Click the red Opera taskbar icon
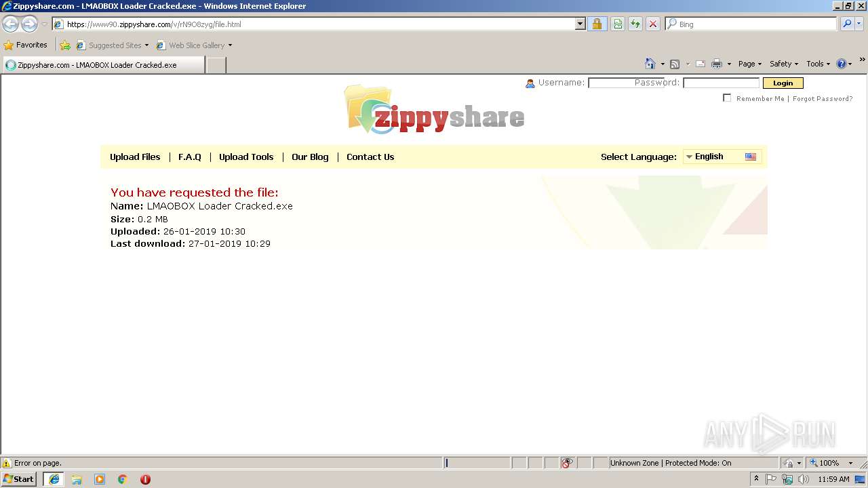868x488 pixels. (x=145, y=479)
